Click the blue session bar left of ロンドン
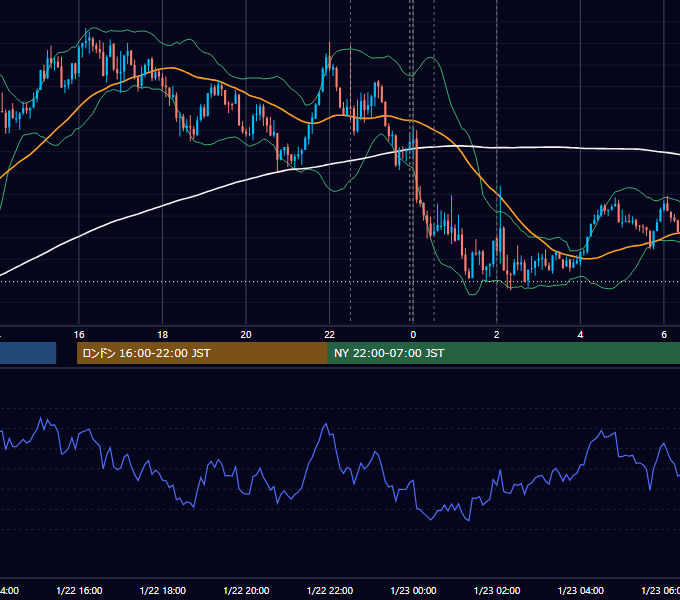 (28, 353)
